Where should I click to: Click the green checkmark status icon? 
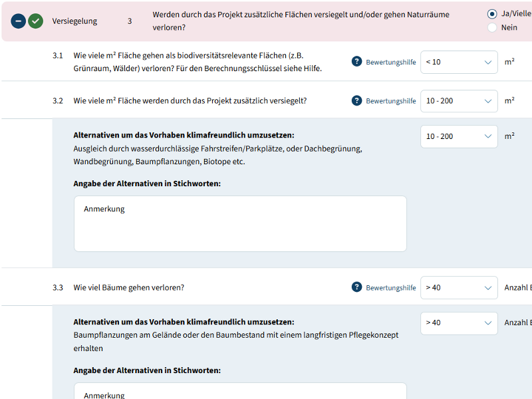[36, 21]
